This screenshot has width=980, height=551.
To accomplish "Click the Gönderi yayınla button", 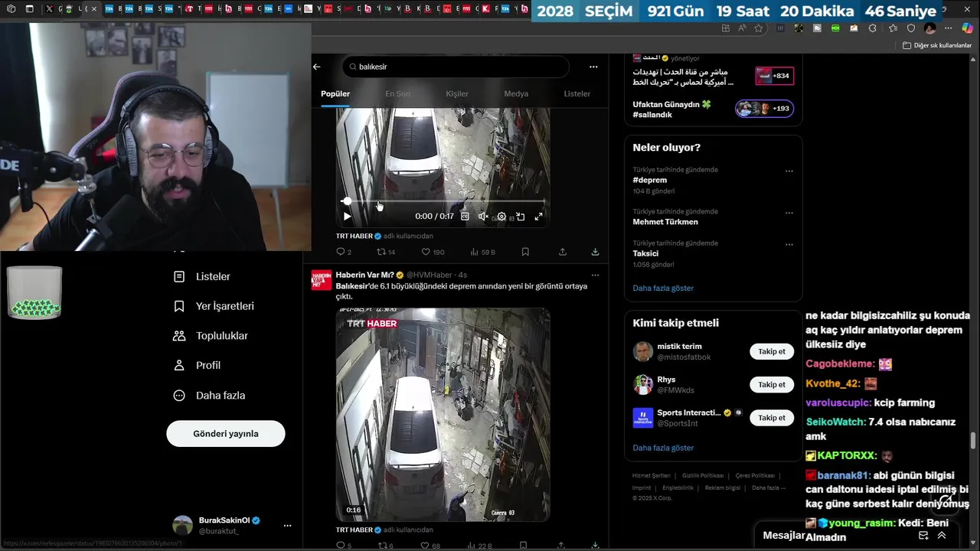I will point(226,434).
